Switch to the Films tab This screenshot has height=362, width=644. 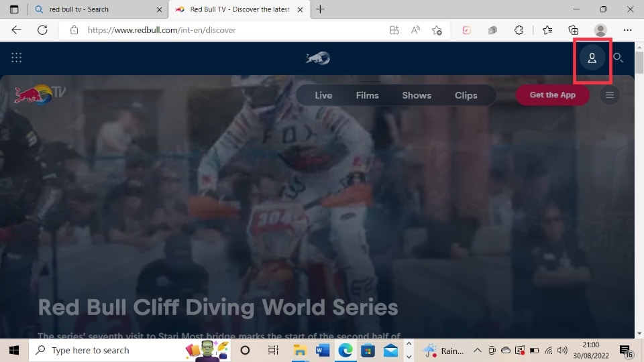367,95
